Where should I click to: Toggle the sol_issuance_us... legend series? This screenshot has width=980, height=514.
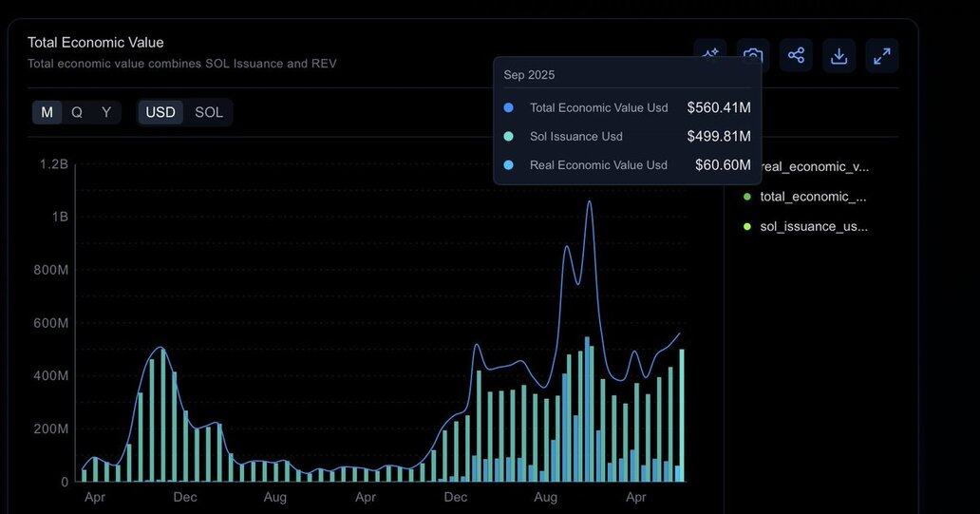tap(814, 226)
